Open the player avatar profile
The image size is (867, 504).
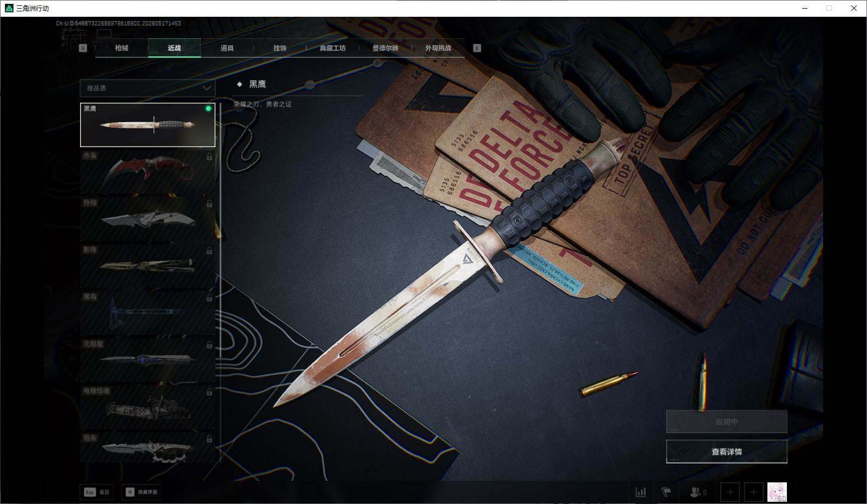777,492
